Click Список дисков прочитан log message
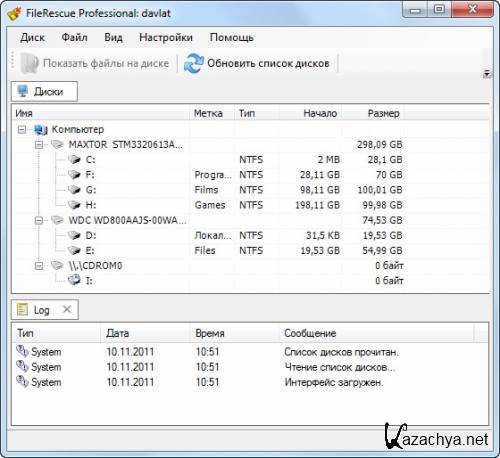The height and width of the screenshot is (458, 500). (341, 352)
